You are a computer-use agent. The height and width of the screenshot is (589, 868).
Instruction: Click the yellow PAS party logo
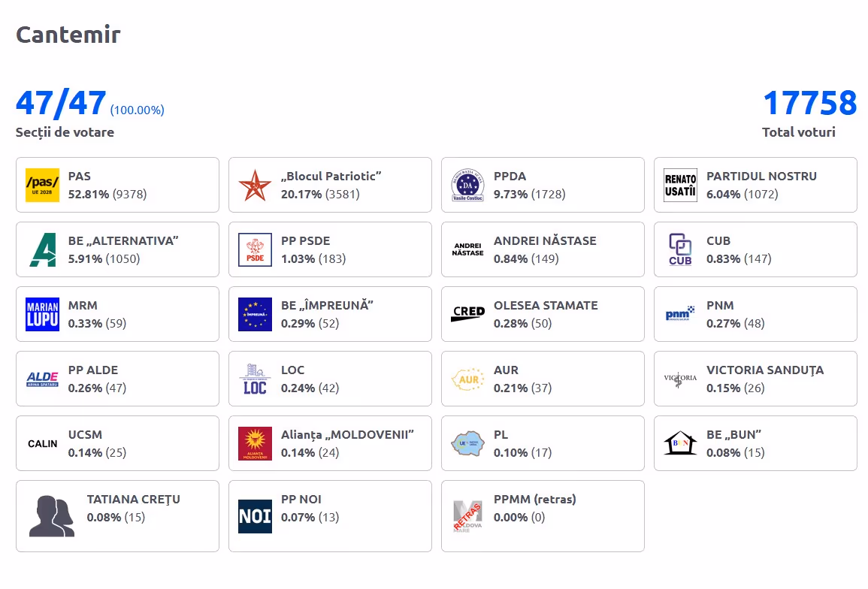pyautogui.click(x=43, y=185)
